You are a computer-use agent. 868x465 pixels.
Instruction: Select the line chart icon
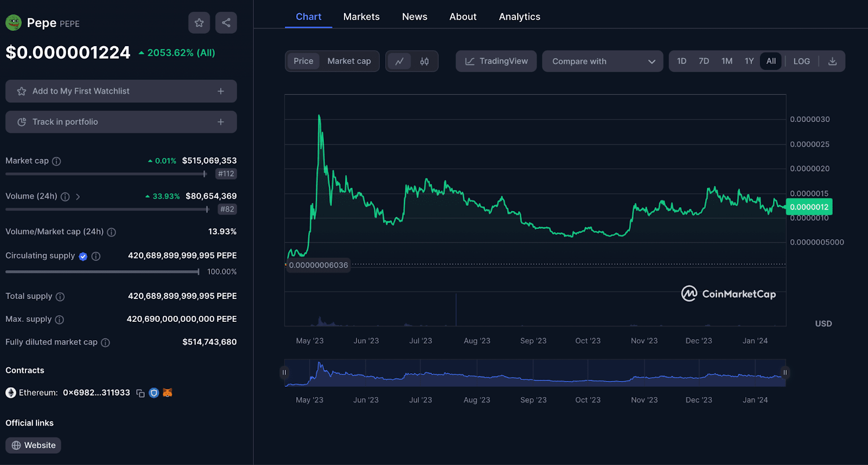399,61
